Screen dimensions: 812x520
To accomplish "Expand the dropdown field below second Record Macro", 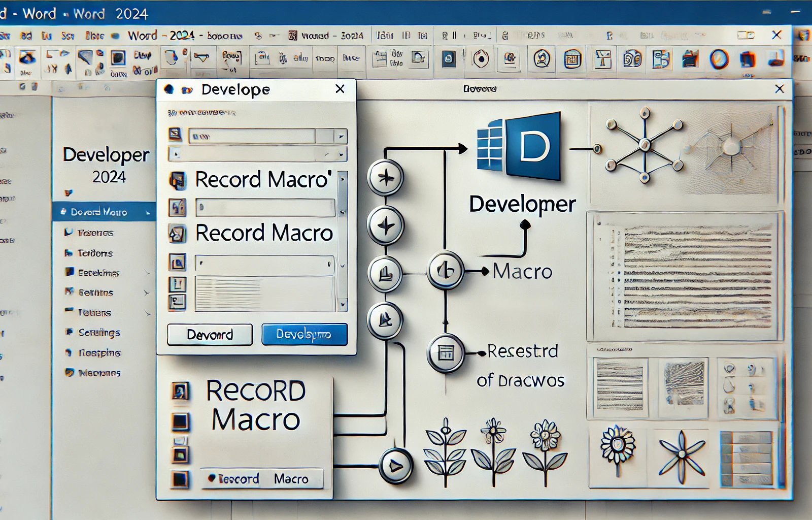I will point(329,265).
